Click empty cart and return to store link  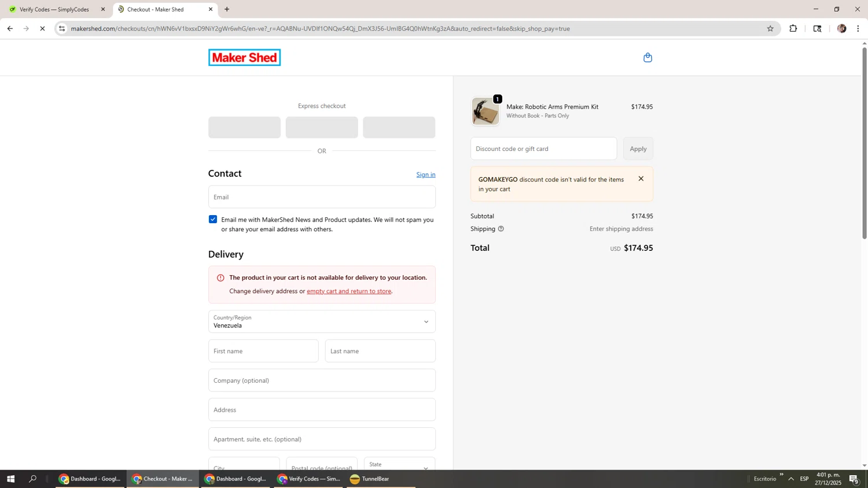point(349,291)
